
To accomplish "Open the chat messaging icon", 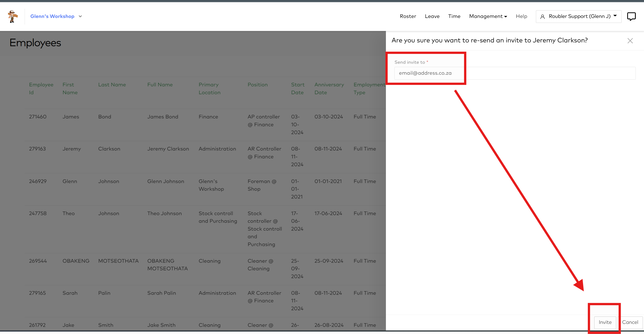I will point(632,16).
